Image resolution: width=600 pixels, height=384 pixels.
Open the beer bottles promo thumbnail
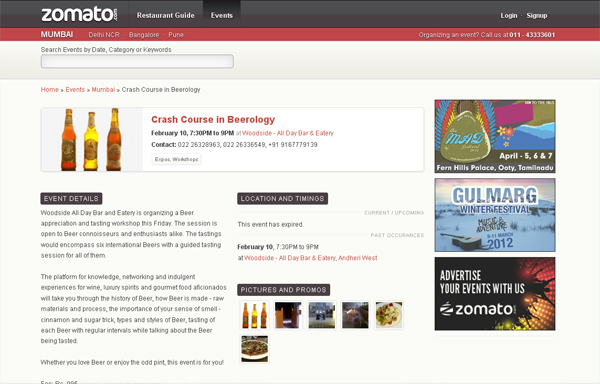pyautogui.click(x=254, y=315)
